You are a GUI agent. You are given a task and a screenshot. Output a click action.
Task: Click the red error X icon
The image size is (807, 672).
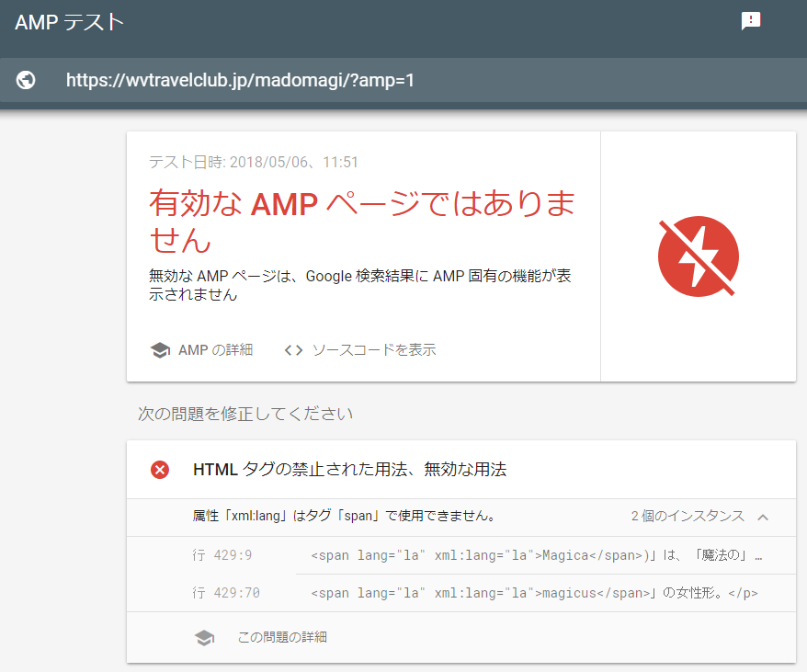(160, 470)
